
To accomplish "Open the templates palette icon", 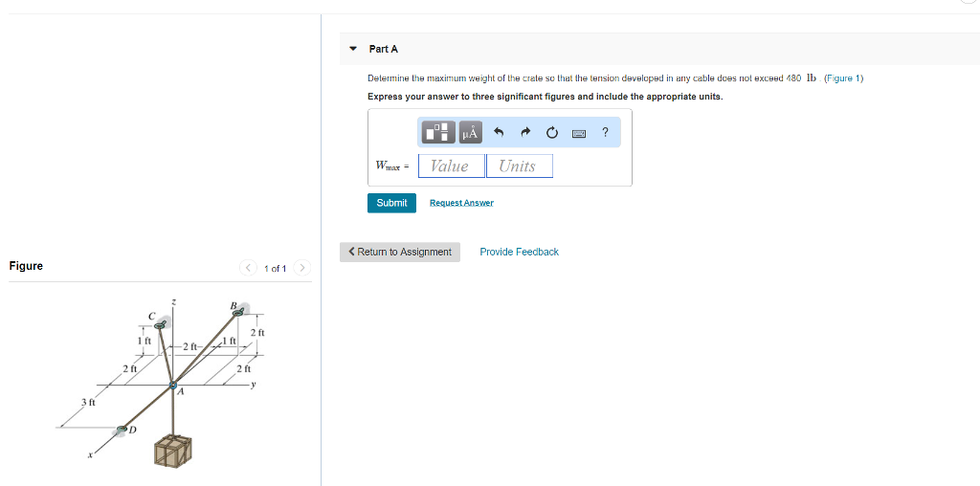I will click(437, 132).
